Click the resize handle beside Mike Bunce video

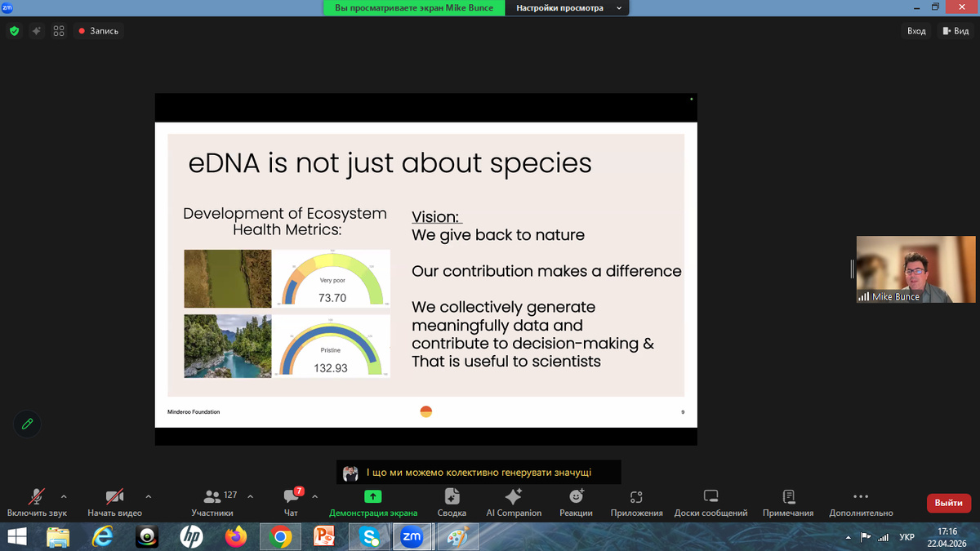tap(852, 269)
